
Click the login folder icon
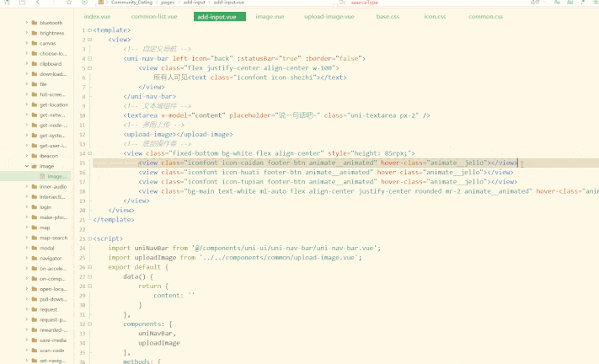pos(35,207)
